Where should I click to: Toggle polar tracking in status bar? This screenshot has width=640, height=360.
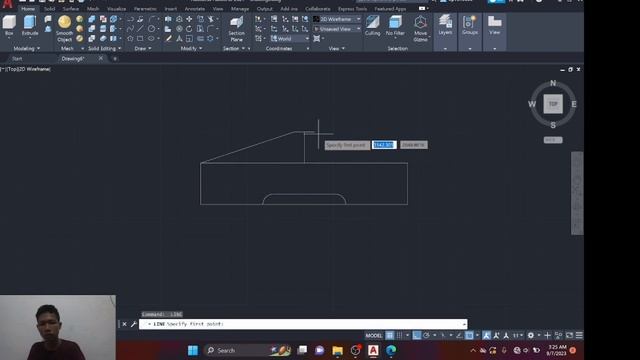point(427,336)
